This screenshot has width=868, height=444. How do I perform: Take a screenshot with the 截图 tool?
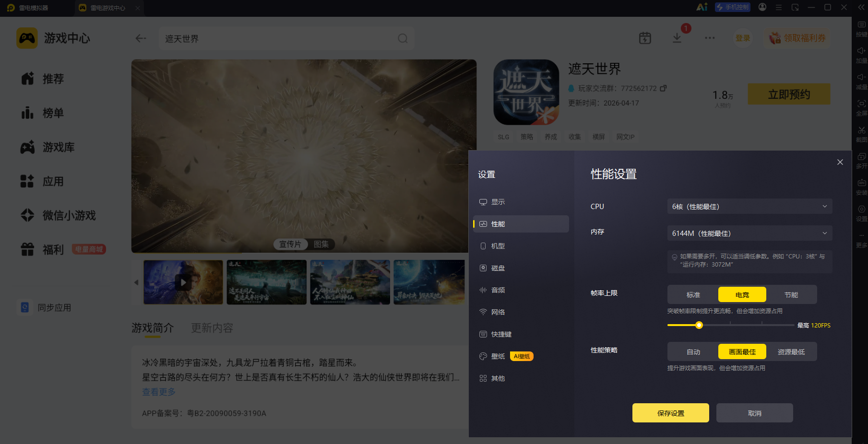pyautogui.click(x=862, y=134)
